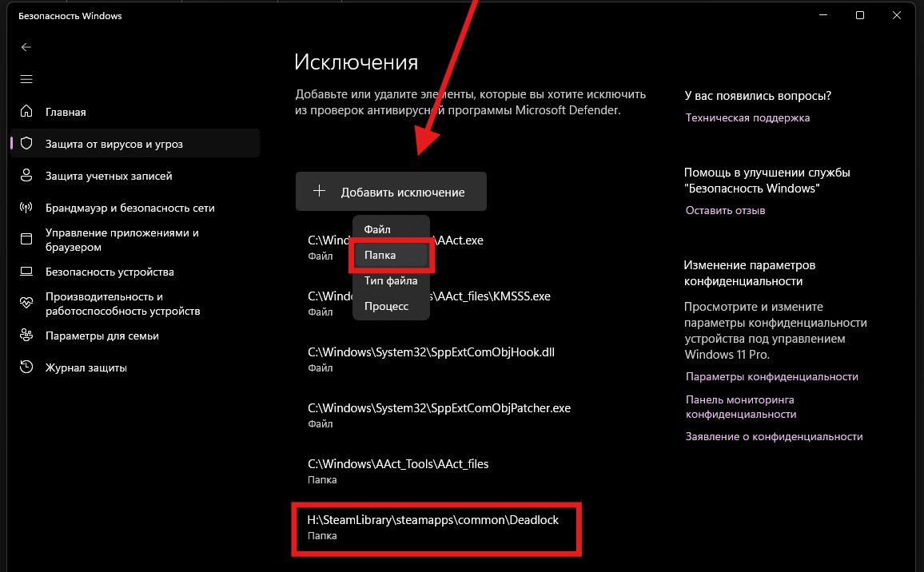
Task: Open Заявление о конфиденциальности link
Action: coord(774,436)
